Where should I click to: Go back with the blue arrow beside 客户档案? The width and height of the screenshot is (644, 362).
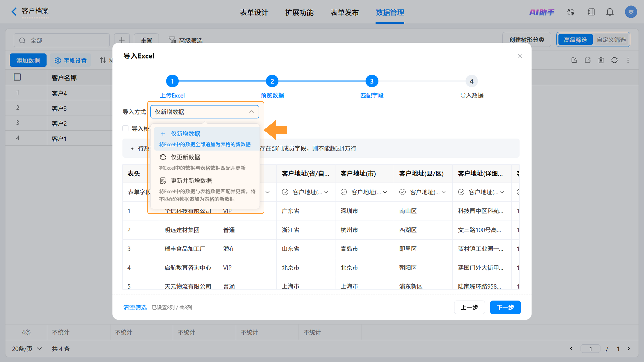[x=14, y=12]
